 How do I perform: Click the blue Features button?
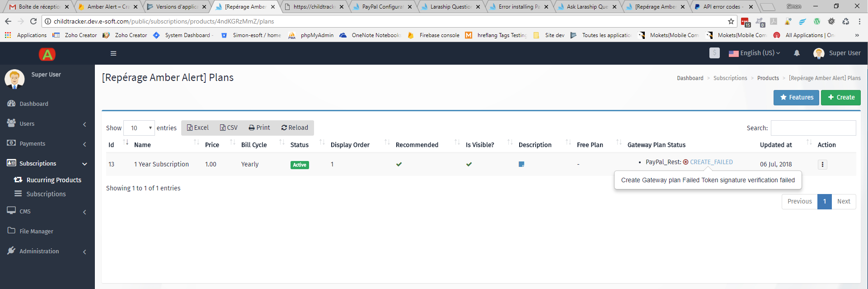[796, 97]
